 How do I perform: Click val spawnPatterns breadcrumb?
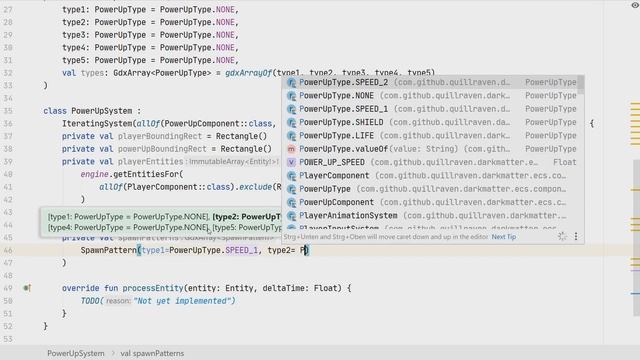152,353
